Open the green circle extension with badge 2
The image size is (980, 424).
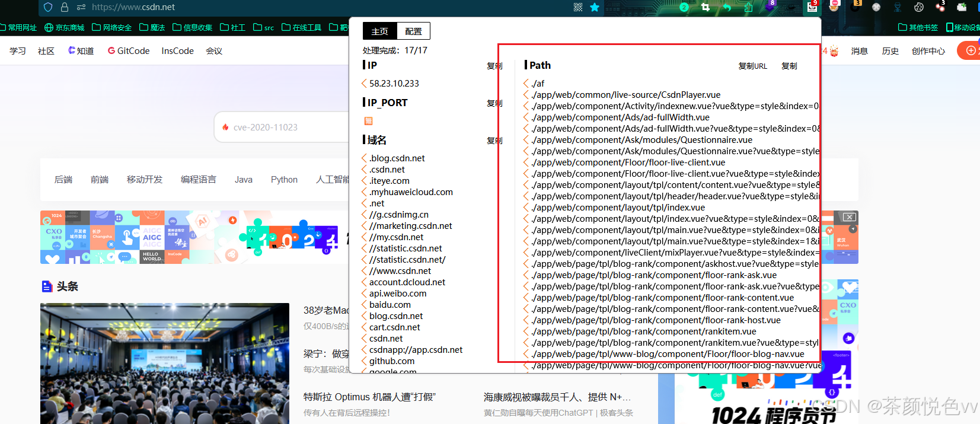pos(684,7)
